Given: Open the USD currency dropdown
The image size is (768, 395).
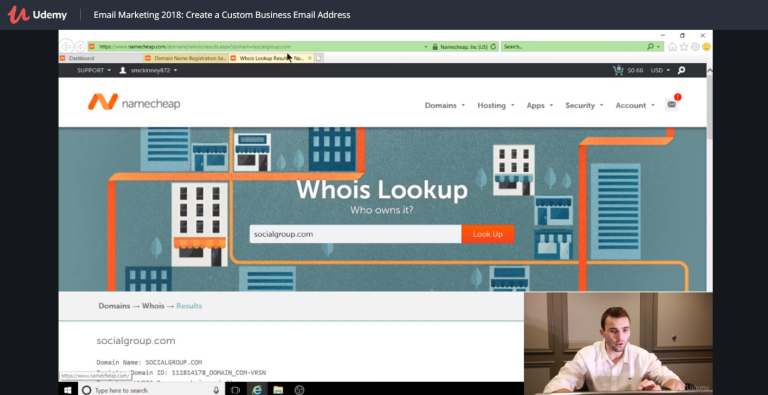Looking at the screenshot, I should pyautogui.click(x=660, y=70).
